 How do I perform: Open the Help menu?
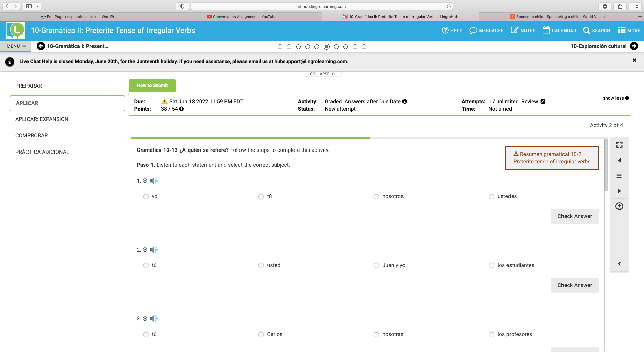pos(452,31)
